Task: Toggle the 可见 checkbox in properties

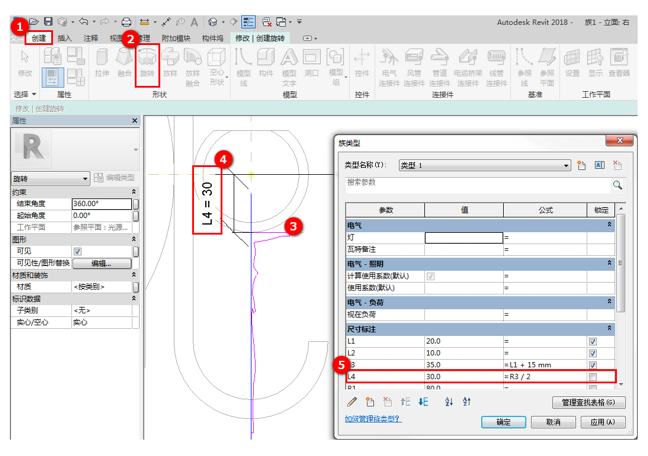Action: click(77, 251)
